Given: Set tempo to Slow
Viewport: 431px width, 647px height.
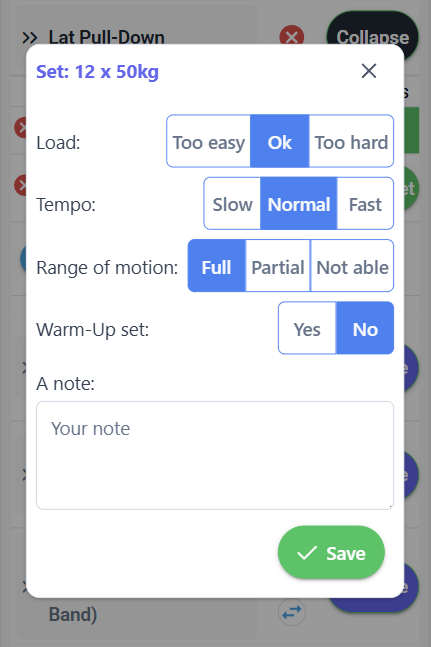Looking at the screenshot, I should 232,203.
